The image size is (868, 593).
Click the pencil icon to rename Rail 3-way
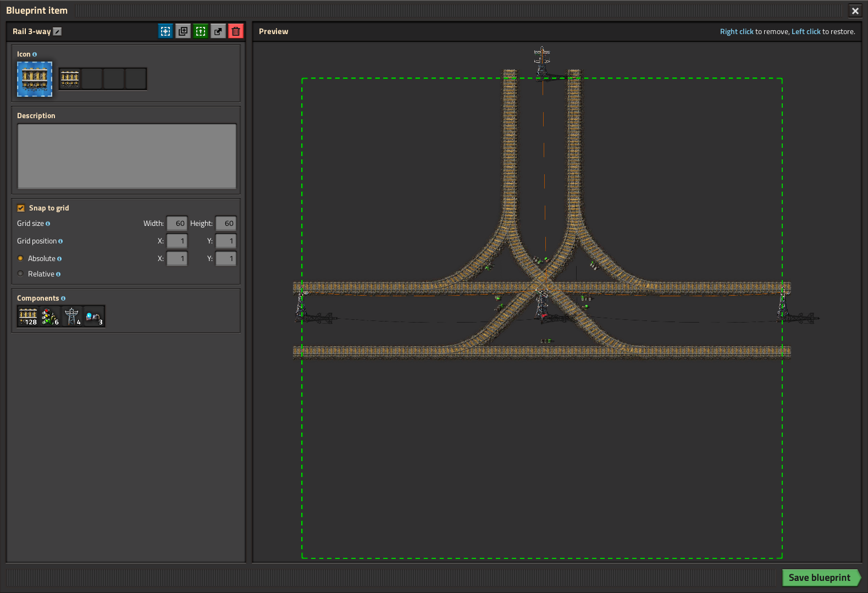(x=57, y=32)
